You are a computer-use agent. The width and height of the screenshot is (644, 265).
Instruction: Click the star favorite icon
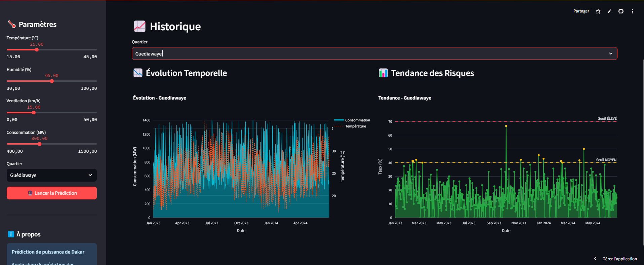(598, 11)
